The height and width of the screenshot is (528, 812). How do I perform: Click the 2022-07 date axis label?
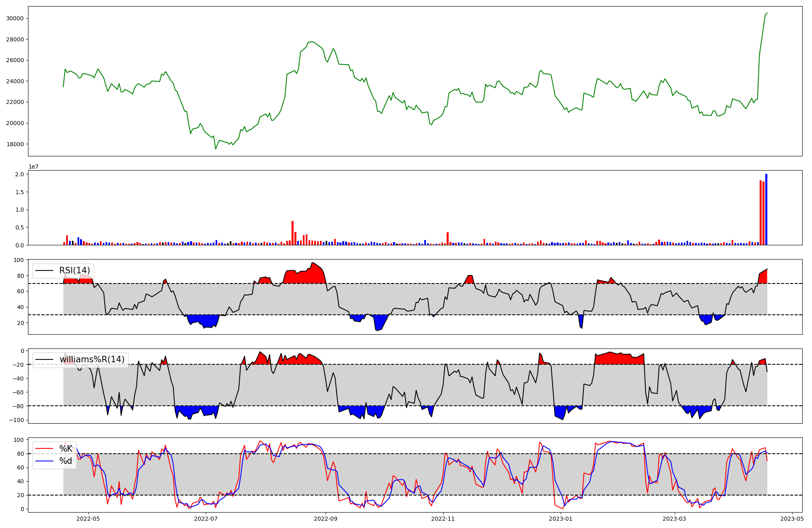click(206, 519)
